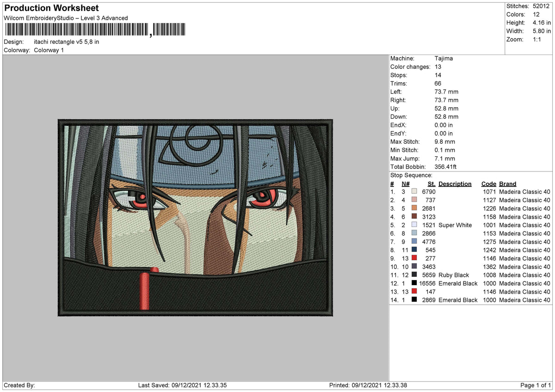Select the dark blue swatch for code 1242
Viewport: 555px width, 392px height.
click(414, 250)
